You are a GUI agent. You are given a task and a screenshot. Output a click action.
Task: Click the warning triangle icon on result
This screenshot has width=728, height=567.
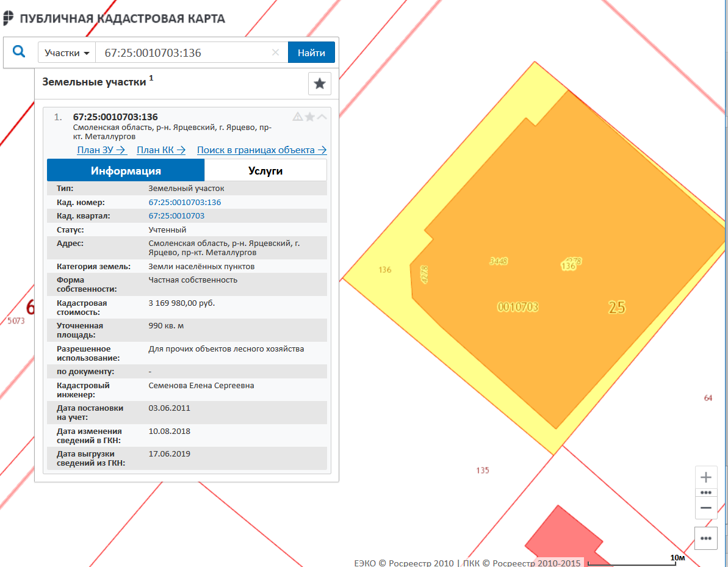pos(297,117)
